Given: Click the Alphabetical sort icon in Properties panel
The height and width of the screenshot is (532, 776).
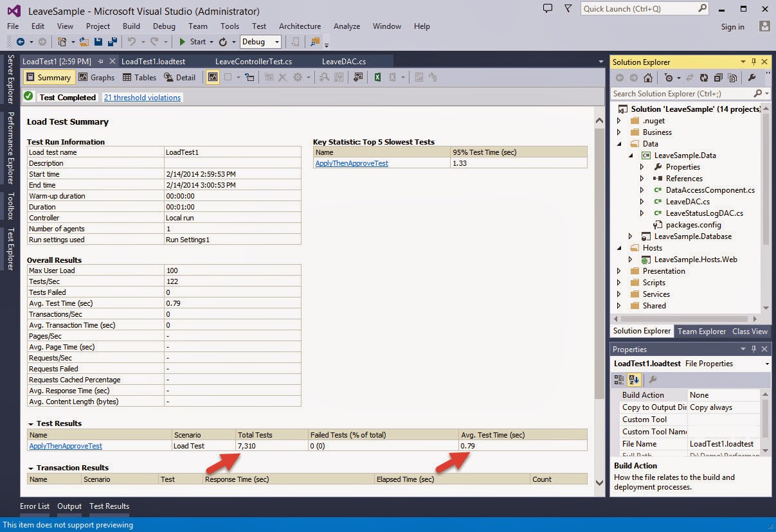Looking at the screenshot, I should click(633, 380).
